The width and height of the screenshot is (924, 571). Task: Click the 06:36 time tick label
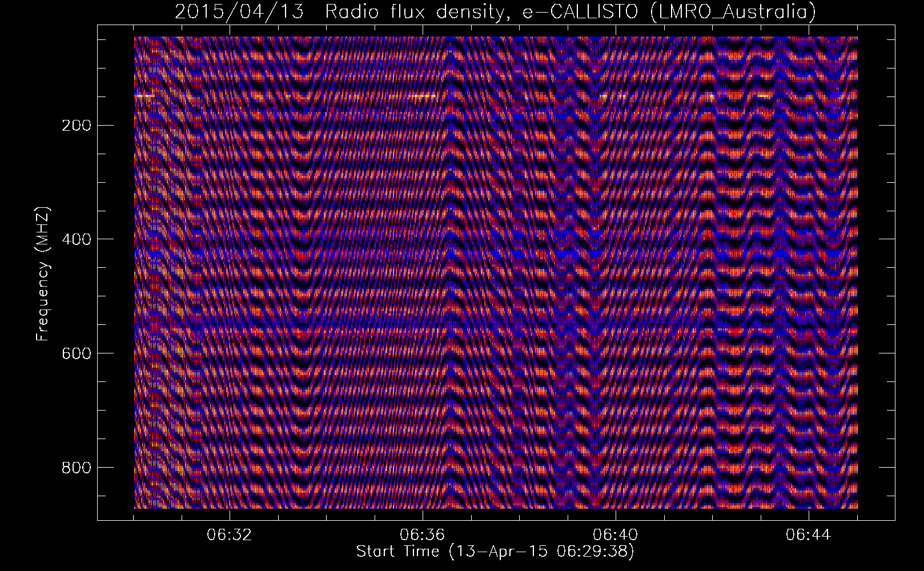[x=423, y=536]
